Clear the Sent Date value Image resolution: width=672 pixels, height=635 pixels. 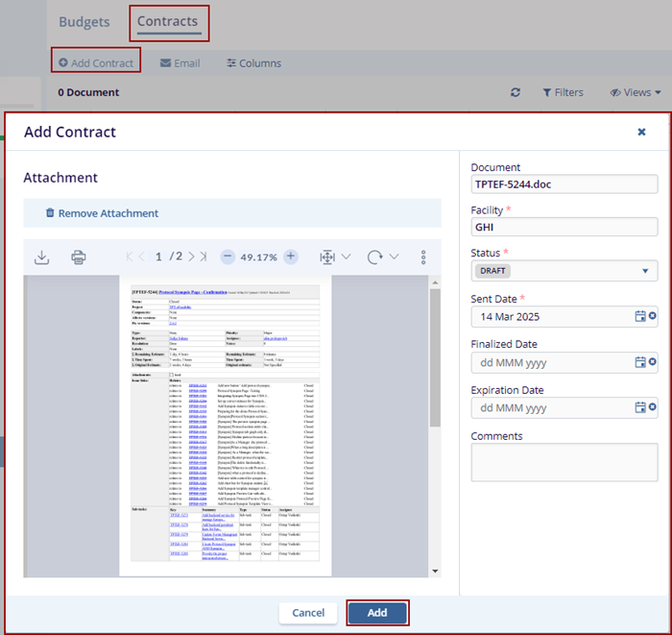[x=653, y=316]
